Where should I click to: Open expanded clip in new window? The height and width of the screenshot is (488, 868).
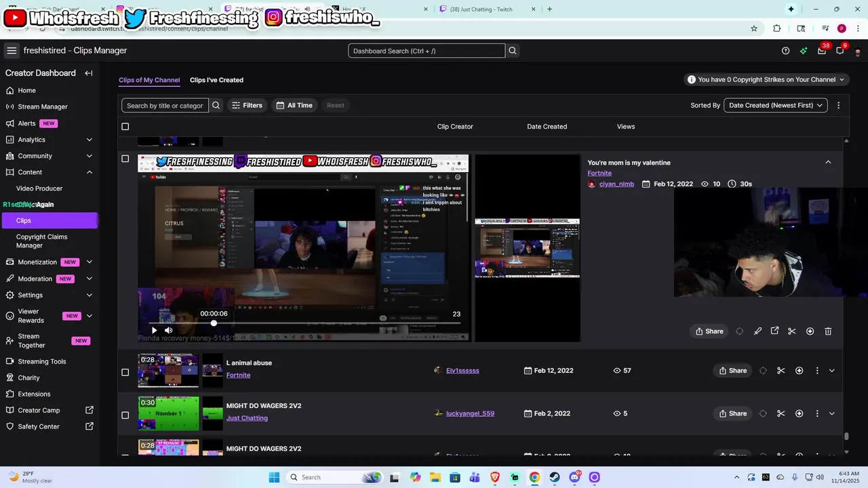(774, 331)
